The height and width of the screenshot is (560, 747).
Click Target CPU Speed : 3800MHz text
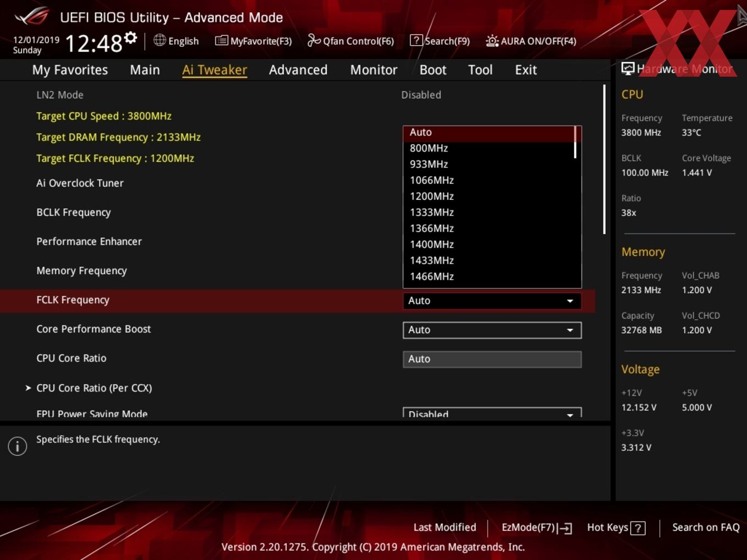[104, 116]
